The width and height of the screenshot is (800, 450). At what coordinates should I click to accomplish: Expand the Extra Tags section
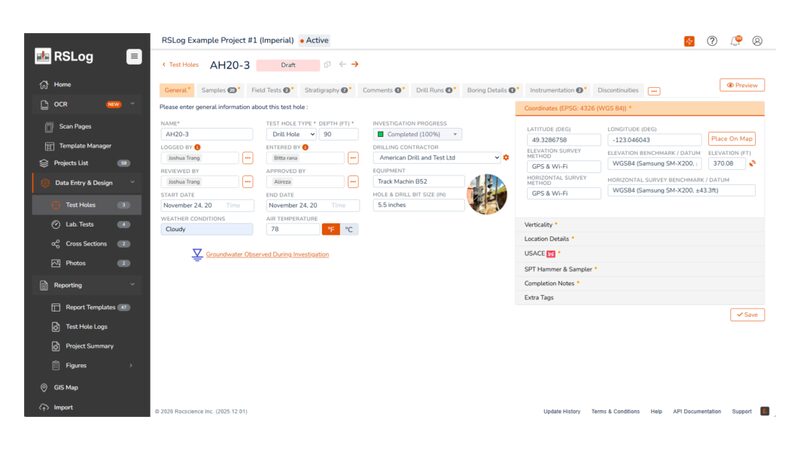[640, 297]
